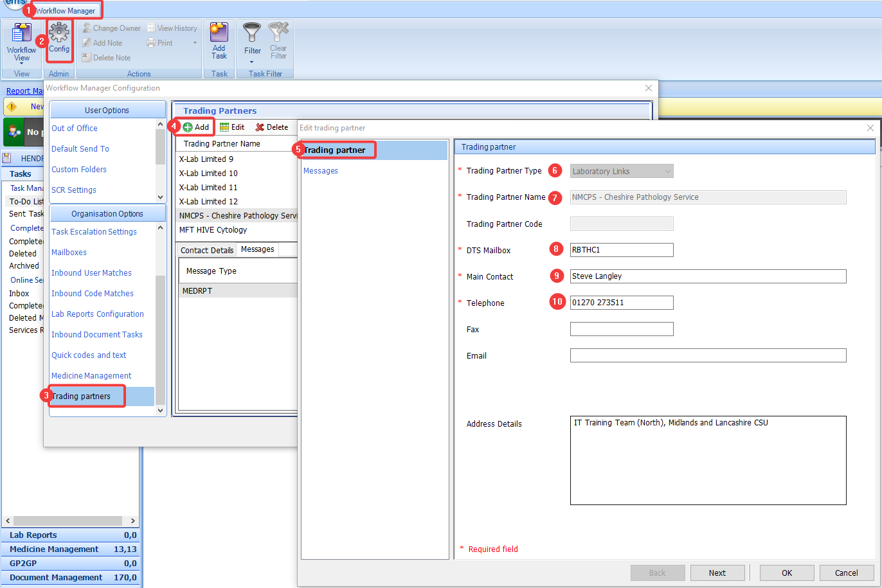
Task: Click the Add trading partner button
Action: 196,127
